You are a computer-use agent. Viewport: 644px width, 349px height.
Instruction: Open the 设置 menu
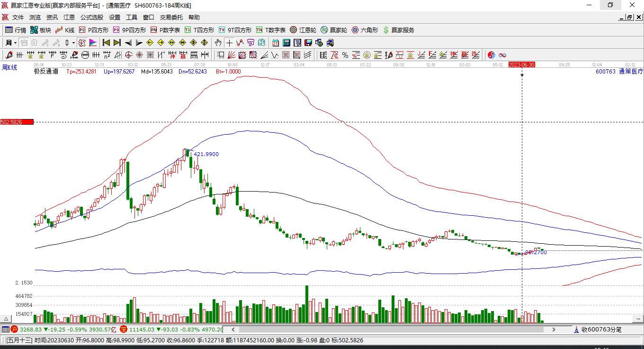tap(115, 17)
